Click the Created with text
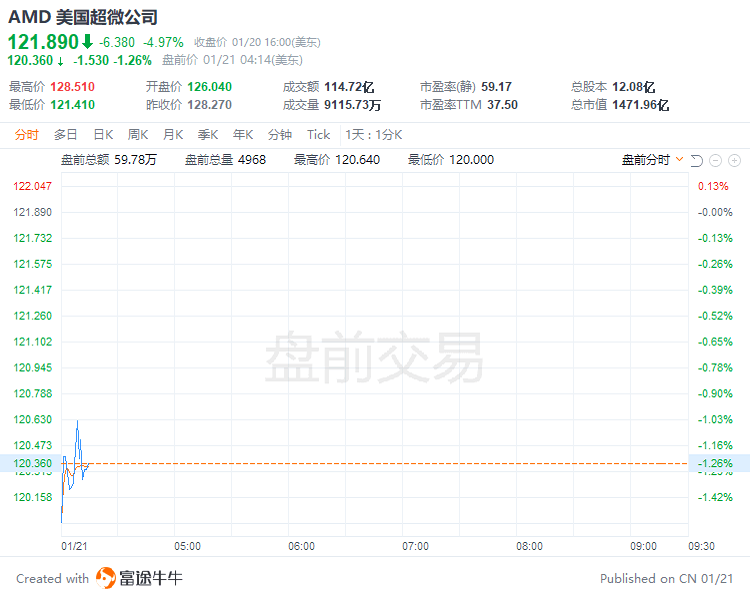This screenshot has height=599, width=750. coord(53,578)
